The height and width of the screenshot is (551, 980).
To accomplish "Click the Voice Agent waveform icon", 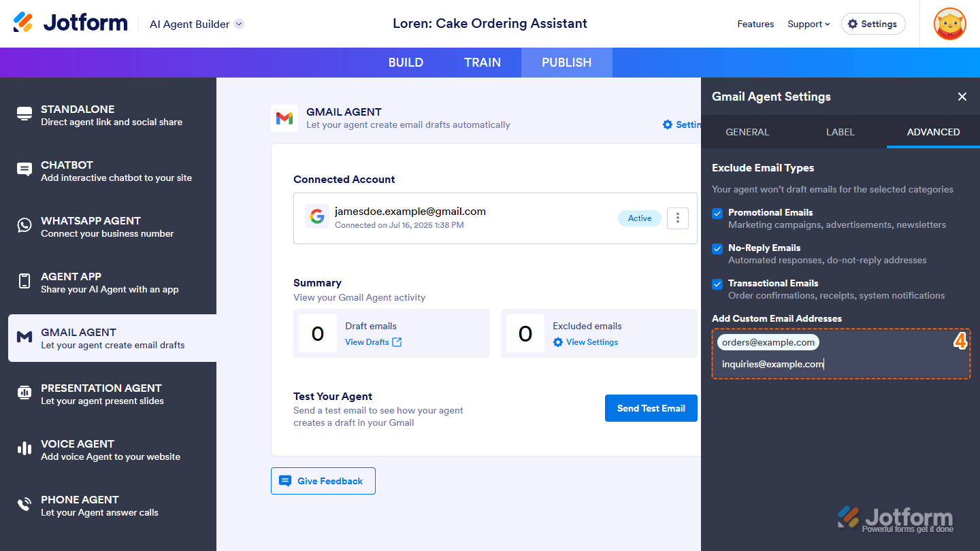I will point(24,448).
